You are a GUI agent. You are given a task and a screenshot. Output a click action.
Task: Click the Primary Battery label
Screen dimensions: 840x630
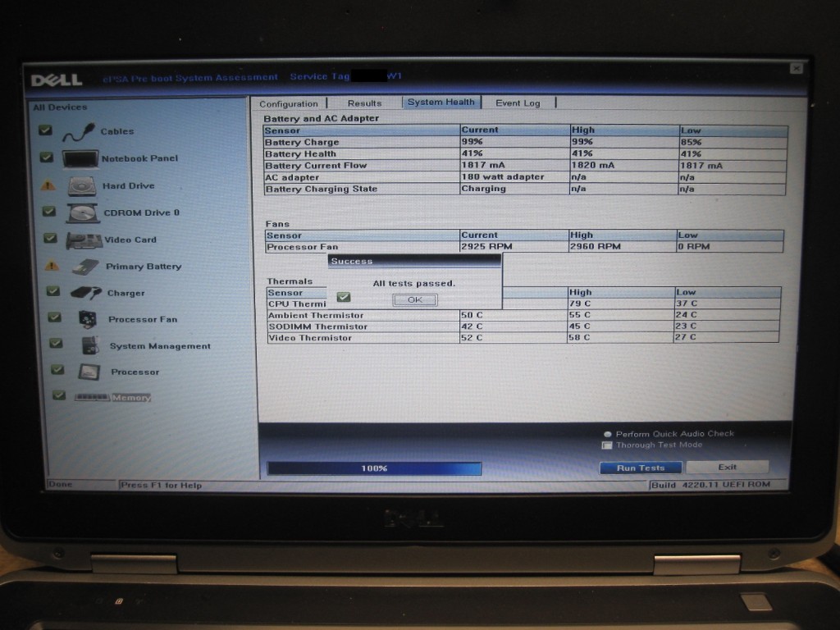(144, 267)
